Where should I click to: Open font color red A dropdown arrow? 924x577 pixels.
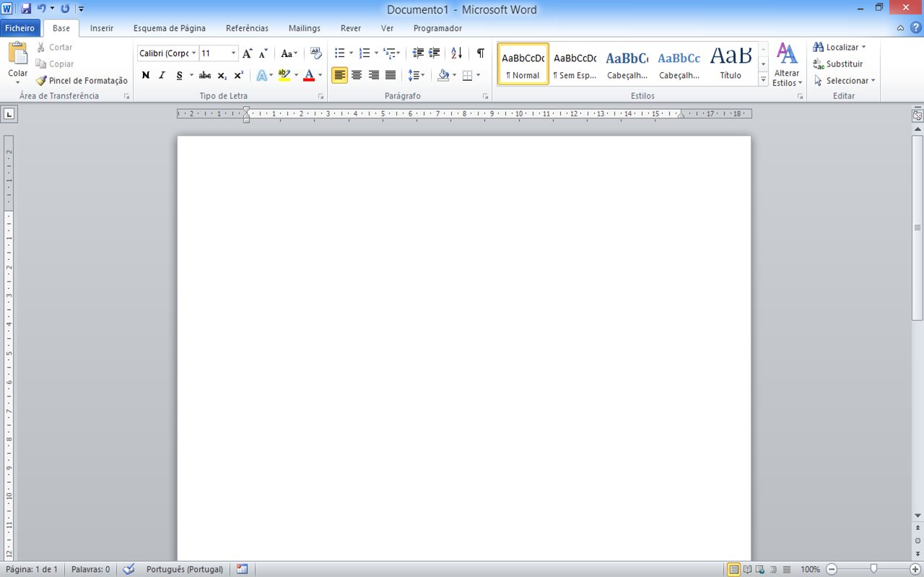320,75
